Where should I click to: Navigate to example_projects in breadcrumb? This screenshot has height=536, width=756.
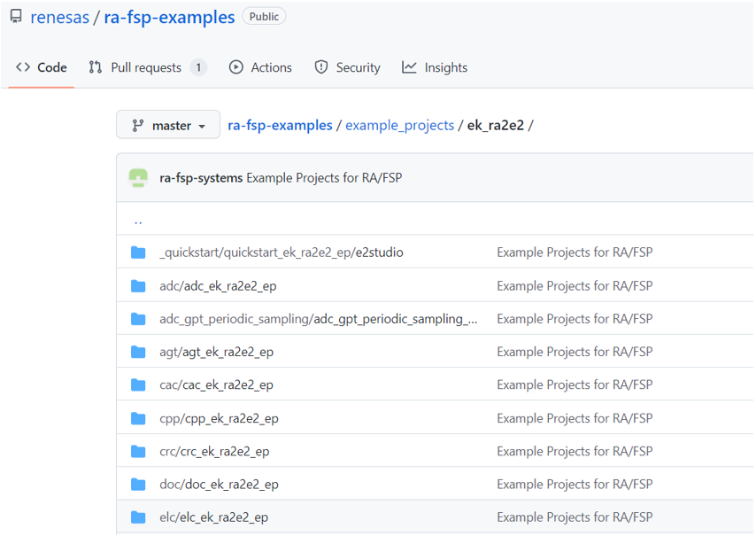click(x=399, y=126)
